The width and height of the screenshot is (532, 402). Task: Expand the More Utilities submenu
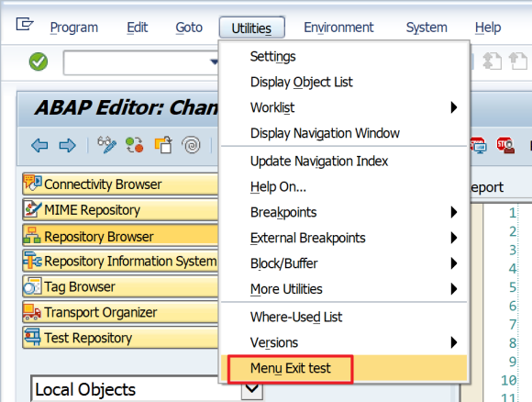coord(344,289)
